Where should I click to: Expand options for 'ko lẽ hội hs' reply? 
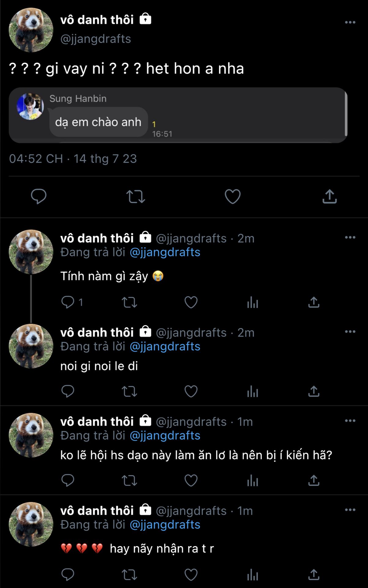pyautogui.click(x=350, y=421)
